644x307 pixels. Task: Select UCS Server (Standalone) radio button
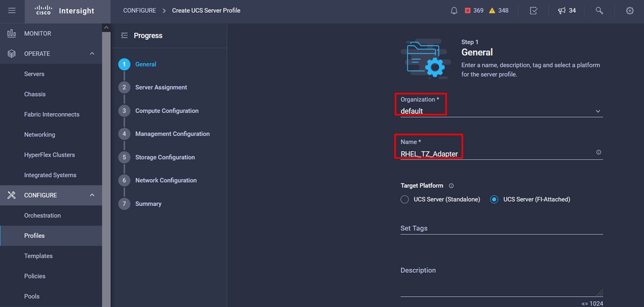(405, 200)
